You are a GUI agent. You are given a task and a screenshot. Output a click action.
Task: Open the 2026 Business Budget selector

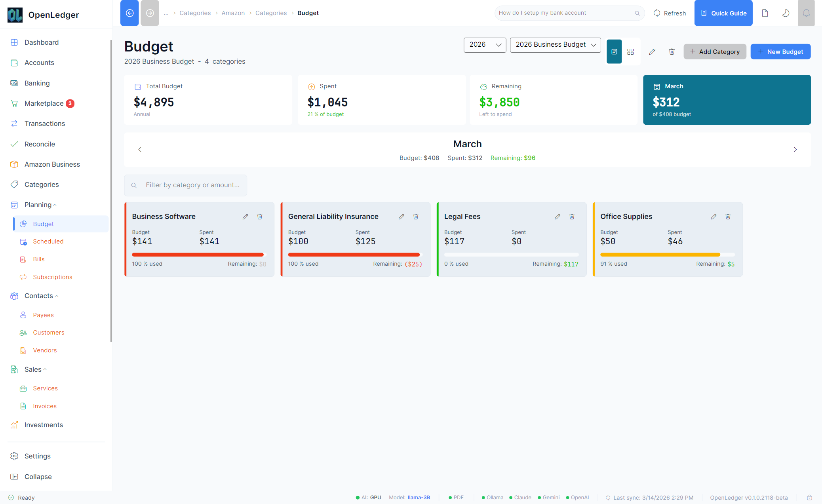click(x=555, y=45)
